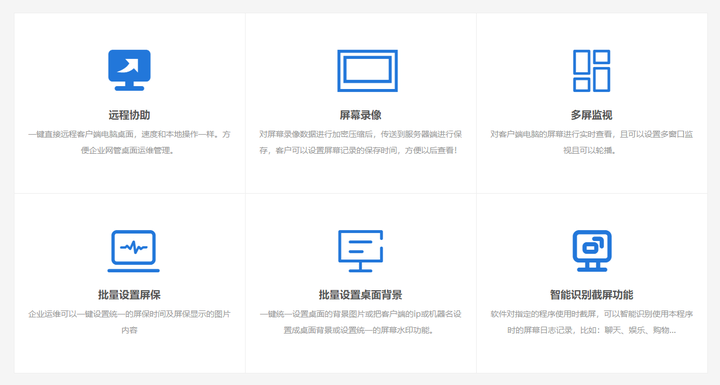Click the 远程协助 monitor arrow icon
The height and width of the screenshot is (385, 720).
[x=129, y=70]
